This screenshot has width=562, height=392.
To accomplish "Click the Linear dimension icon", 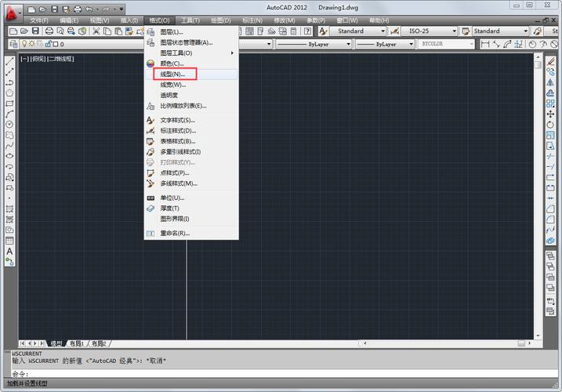I will click(485, 44).
